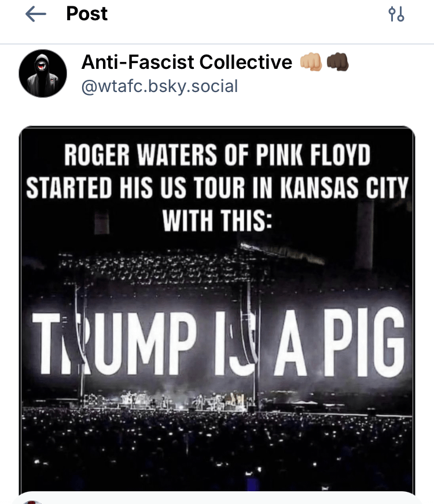Open thread preferences icon at top right

pos(396,14)
